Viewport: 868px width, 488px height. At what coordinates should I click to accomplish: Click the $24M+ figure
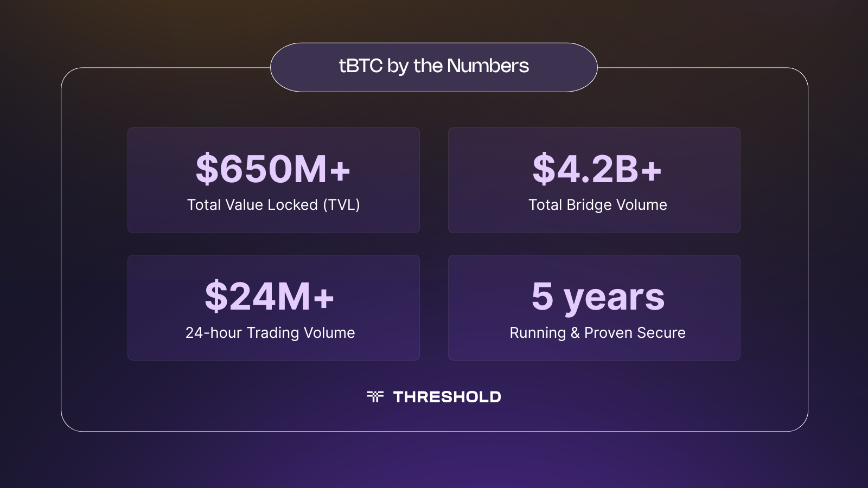(269, 297)
